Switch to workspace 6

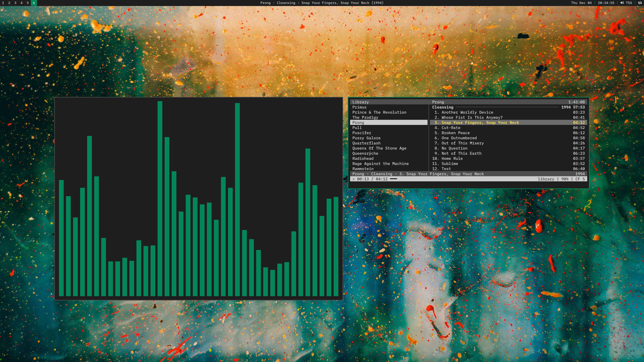click(34, 3)
